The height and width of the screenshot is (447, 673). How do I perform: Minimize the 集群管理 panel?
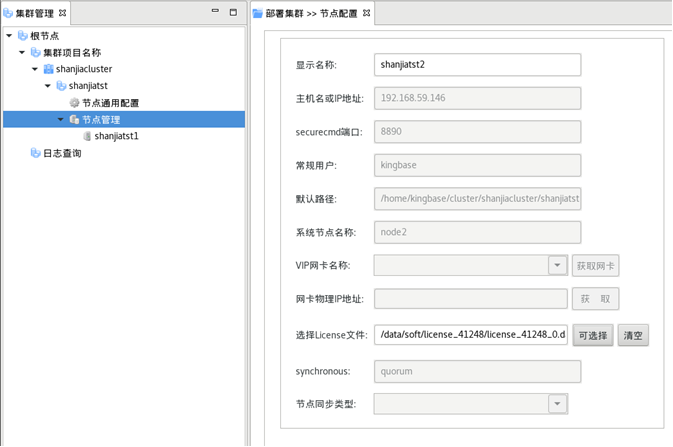pyautogui.click(x=215, y=12)
